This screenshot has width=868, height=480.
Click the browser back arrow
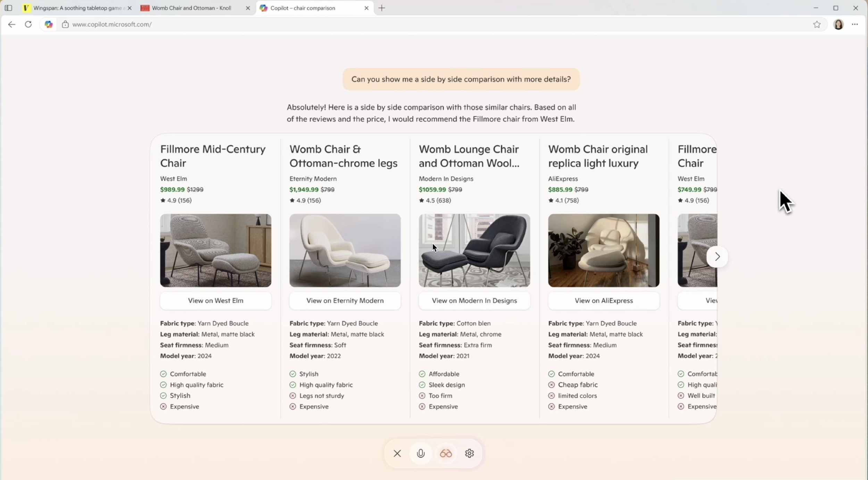click(x=11, y=24)
